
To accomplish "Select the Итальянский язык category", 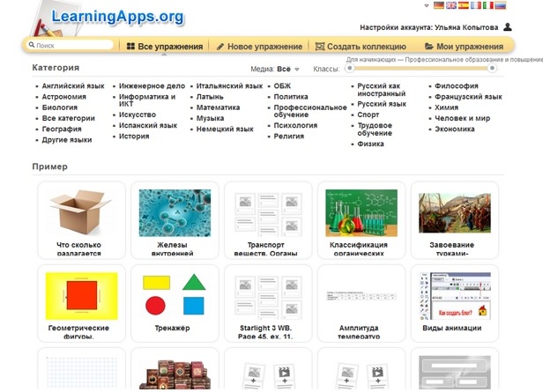I will tap(229, 85).
